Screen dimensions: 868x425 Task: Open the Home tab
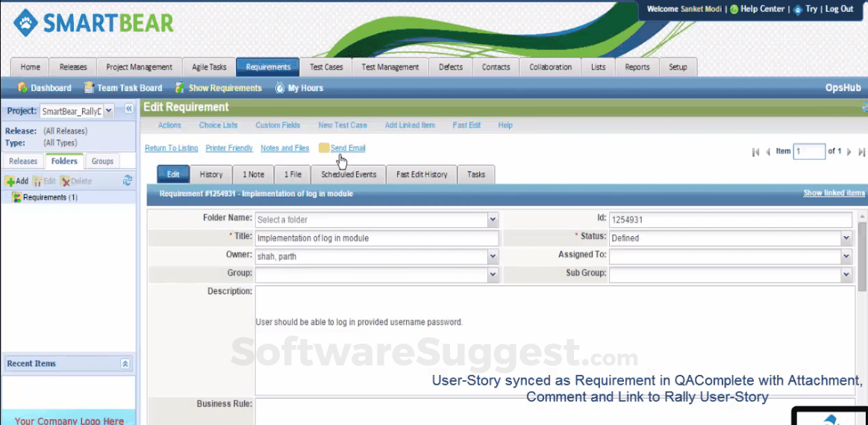pyautogui.click(x=30, y=67)
